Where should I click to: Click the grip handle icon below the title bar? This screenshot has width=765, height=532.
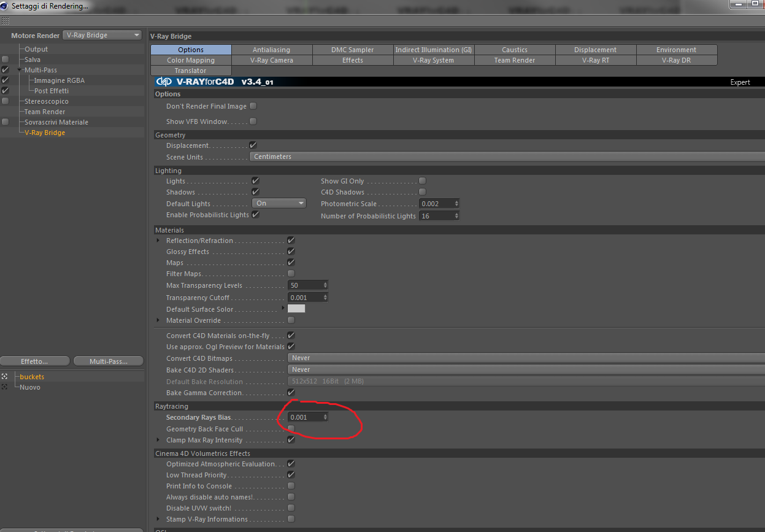coord(6,21)
